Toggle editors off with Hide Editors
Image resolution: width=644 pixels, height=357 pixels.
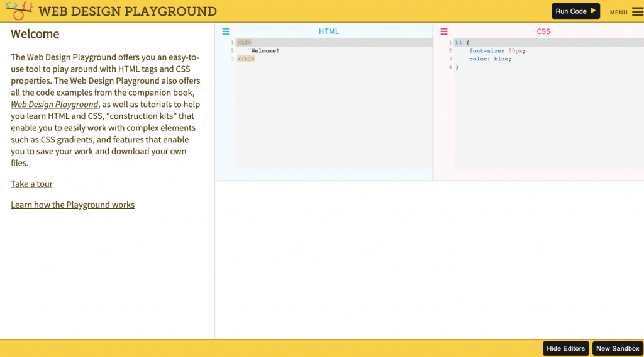coord(565,348)
